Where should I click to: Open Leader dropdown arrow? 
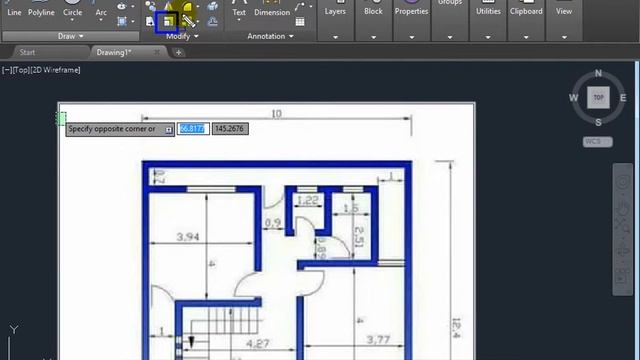click(x=311, y=6)
